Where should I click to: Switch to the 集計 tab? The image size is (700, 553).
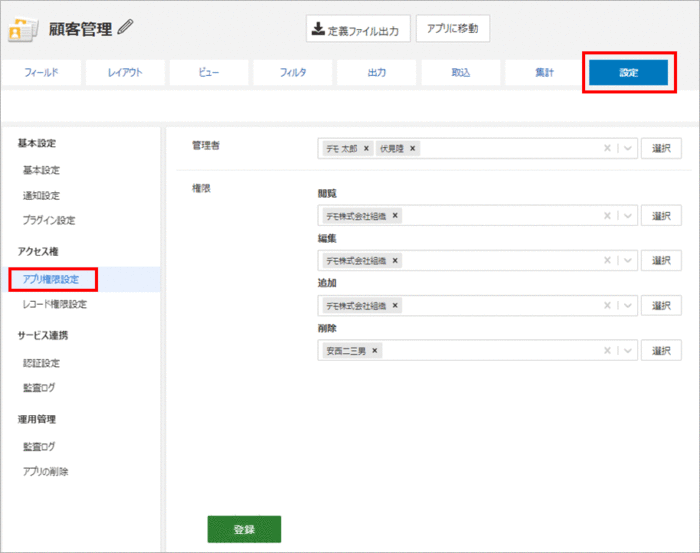pyautogui.click(x=545, y=72)
